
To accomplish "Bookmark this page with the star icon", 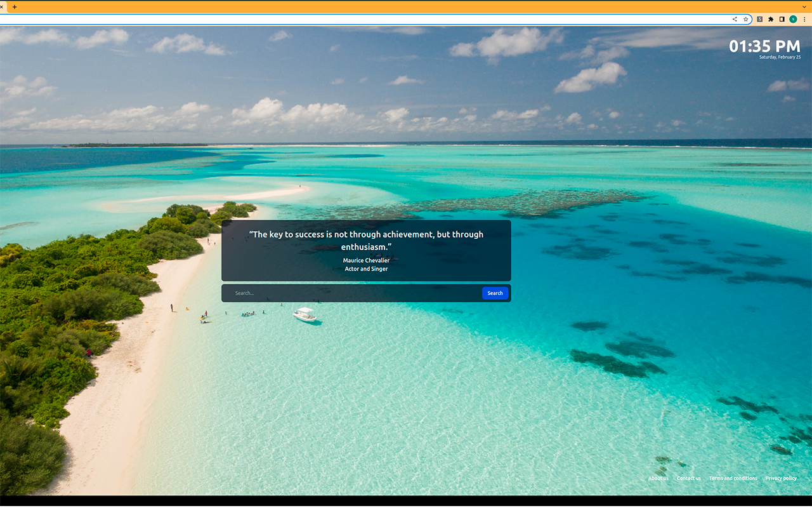I will [x=745, y=19].
